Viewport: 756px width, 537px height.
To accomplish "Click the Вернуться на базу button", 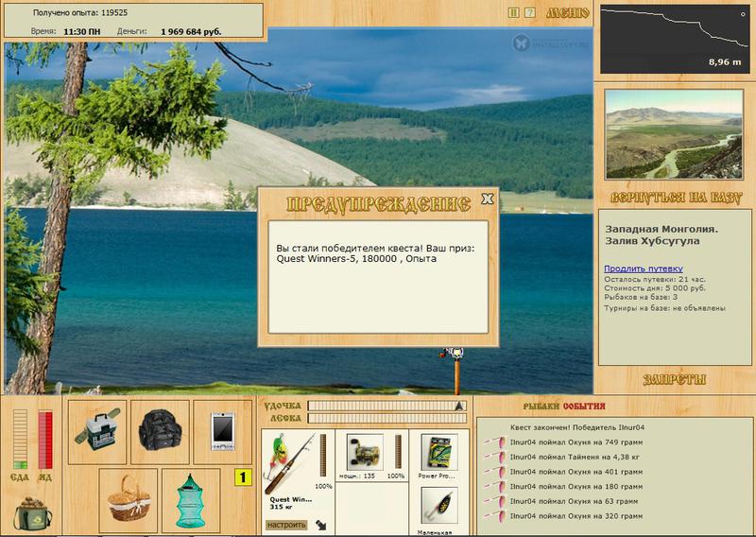I will pos(675,198).
